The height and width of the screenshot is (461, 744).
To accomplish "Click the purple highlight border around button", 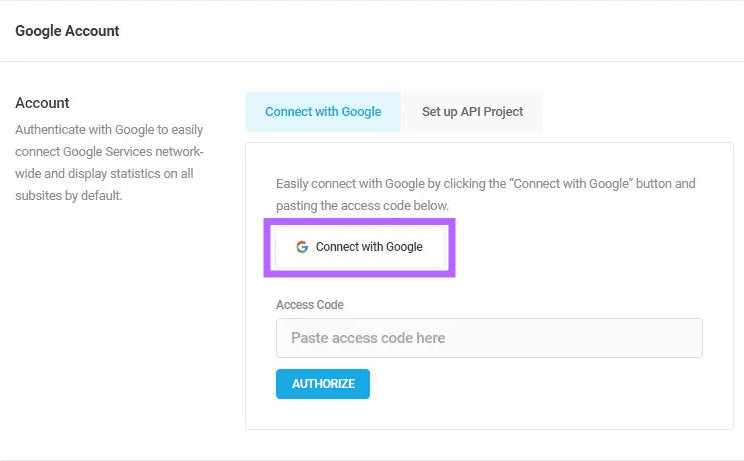I will [360, 221].
